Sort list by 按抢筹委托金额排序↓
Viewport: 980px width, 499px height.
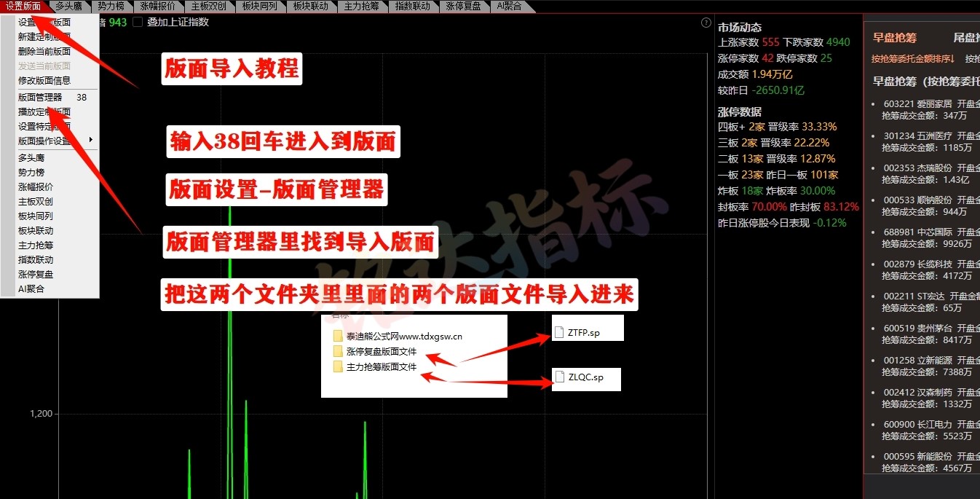point(913,59)
